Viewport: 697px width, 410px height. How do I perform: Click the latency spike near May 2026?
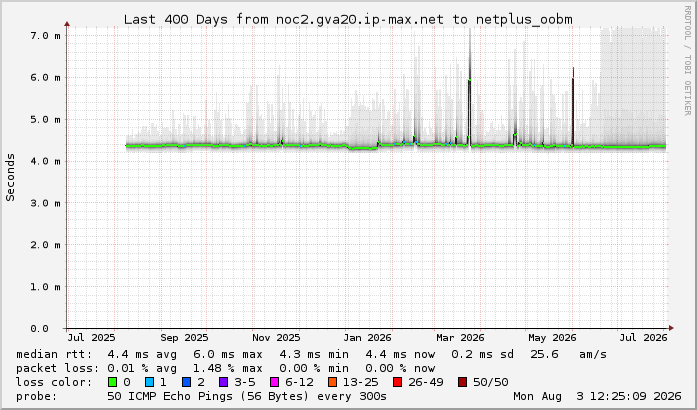point(573,107)
